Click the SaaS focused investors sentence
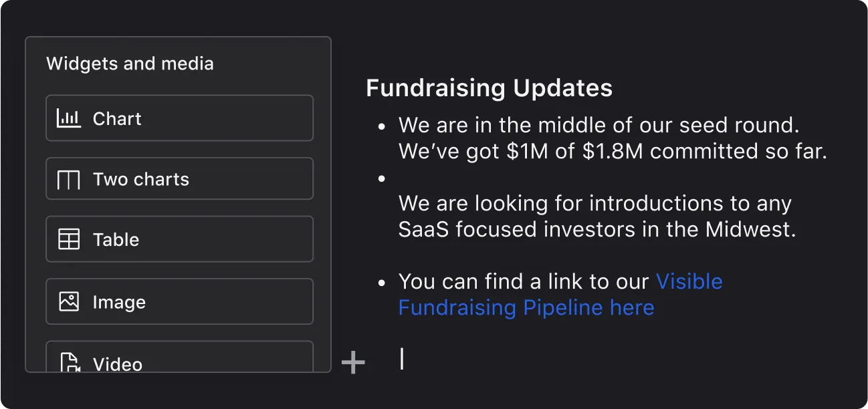The image size is (868, 409). (x=596, y=229)
